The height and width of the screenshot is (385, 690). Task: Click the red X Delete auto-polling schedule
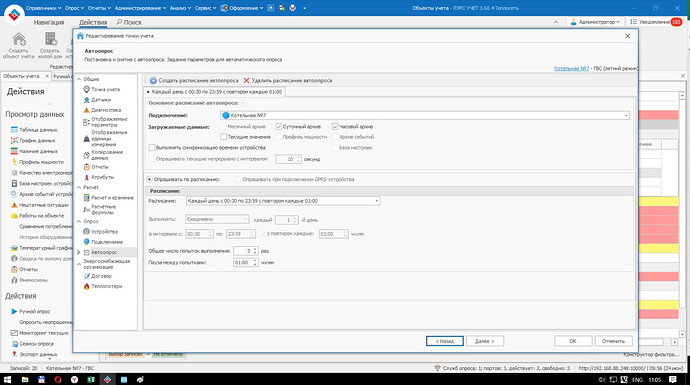coord(246,81)
